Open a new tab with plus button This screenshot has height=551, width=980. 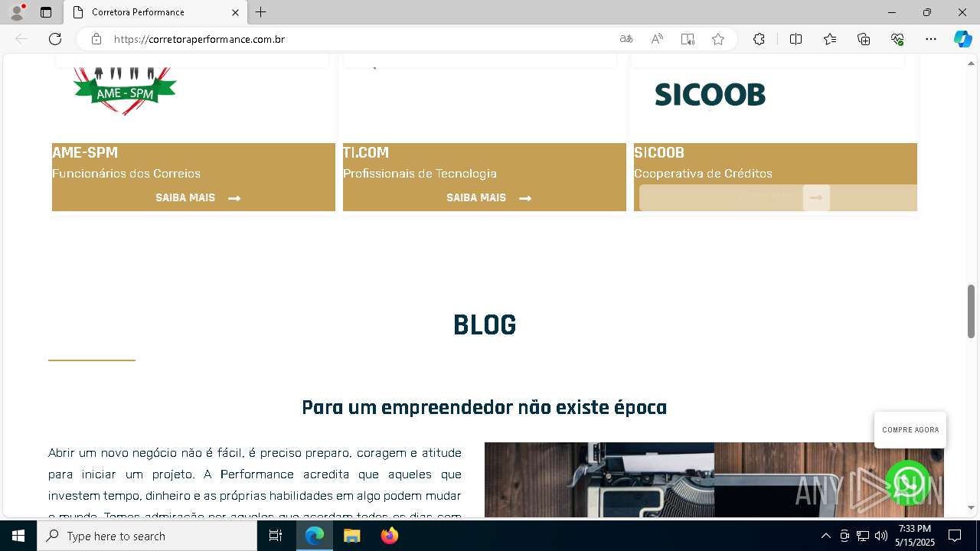pyautogui.click(x=261, y=12)
